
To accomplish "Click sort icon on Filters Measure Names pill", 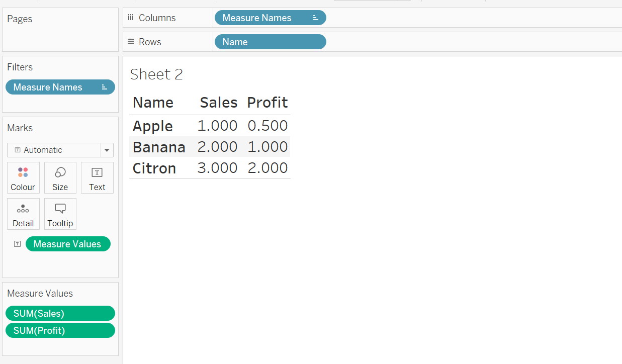I will coord(104,87).
